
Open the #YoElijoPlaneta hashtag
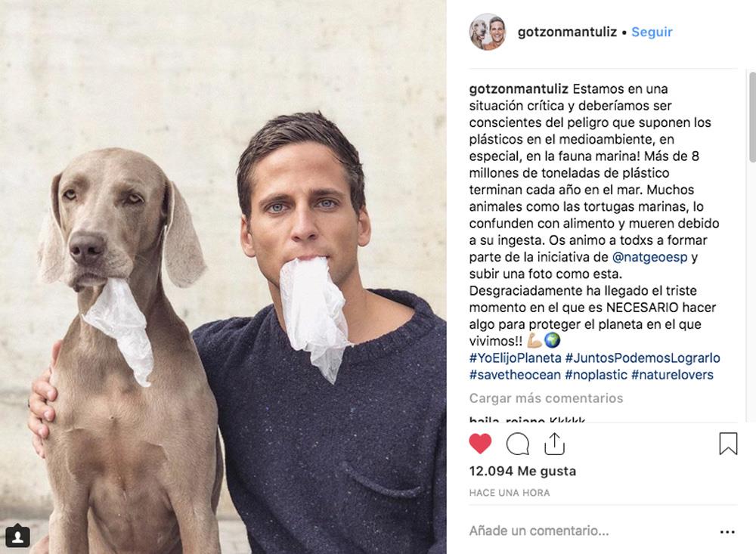click(516, 357)
